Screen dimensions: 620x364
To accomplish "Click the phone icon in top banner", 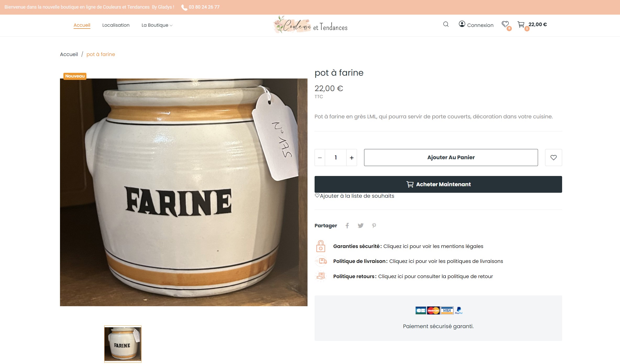I will [x=184, y=8].
